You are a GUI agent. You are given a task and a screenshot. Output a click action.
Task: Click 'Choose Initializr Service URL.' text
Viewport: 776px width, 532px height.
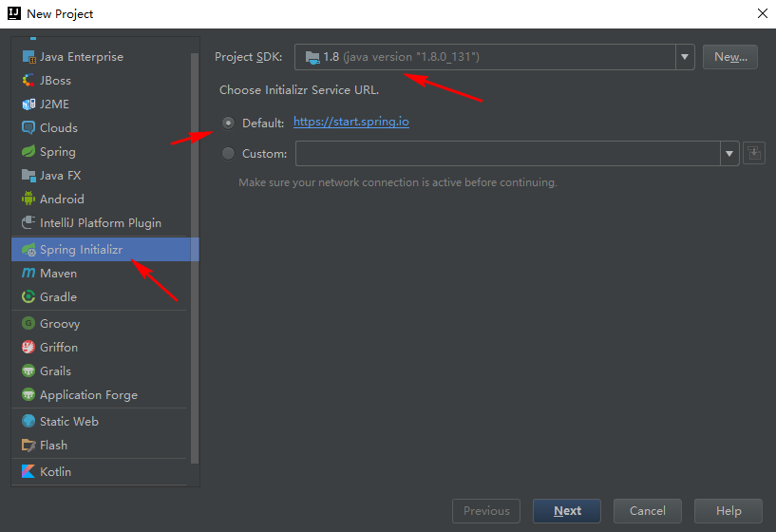point(299,90)
